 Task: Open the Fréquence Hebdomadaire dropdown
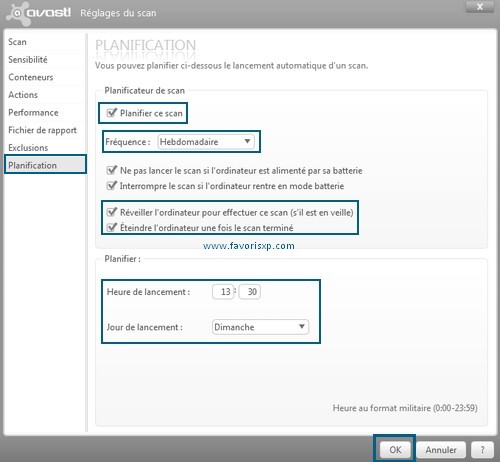pyautogui.click(x=206, y=142)
